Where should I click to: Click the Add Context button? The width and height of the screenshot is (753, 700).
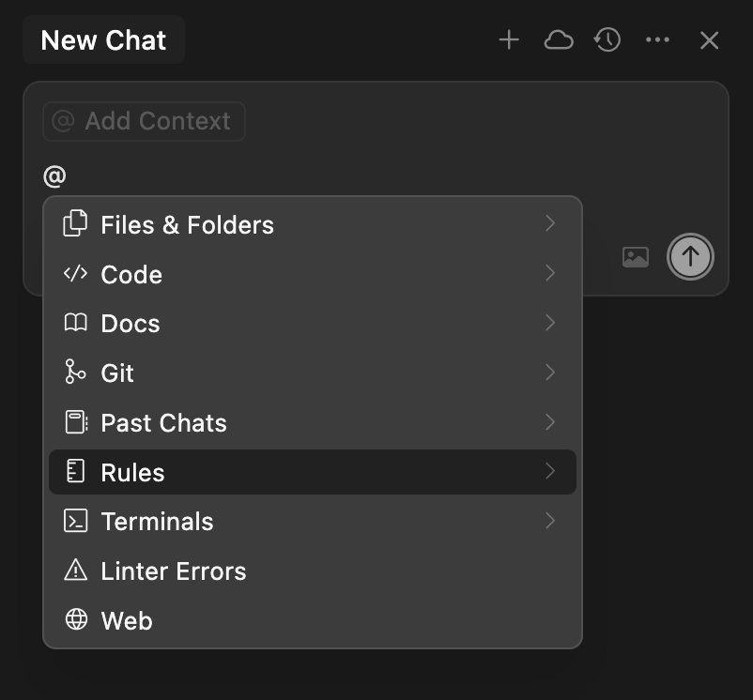tap(144, 121)
